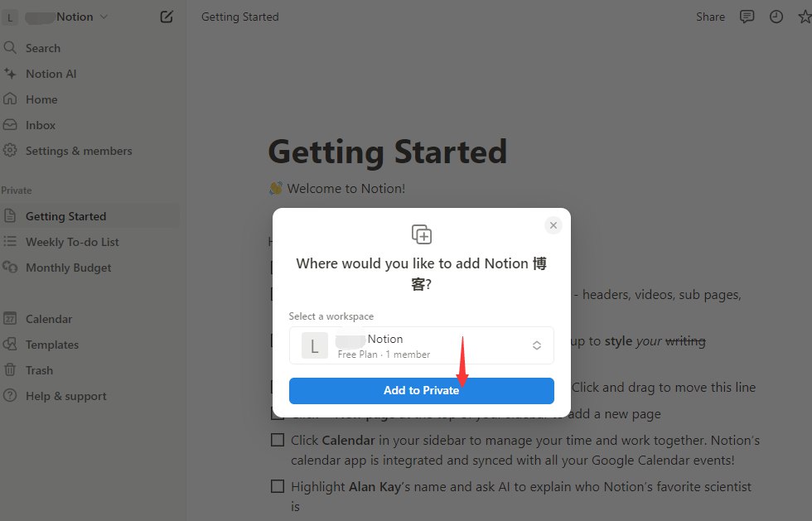Click the up-down arrows in workspace selector
The width and height of the screenshot is (812, 521).
coord(537,345)
